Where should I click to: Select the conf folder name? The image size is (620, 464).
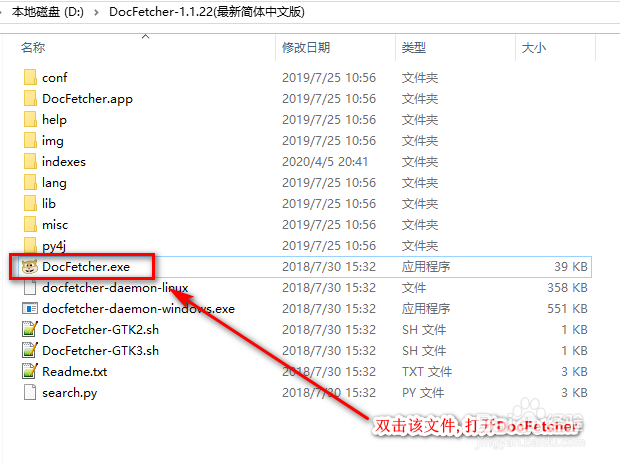55,78
